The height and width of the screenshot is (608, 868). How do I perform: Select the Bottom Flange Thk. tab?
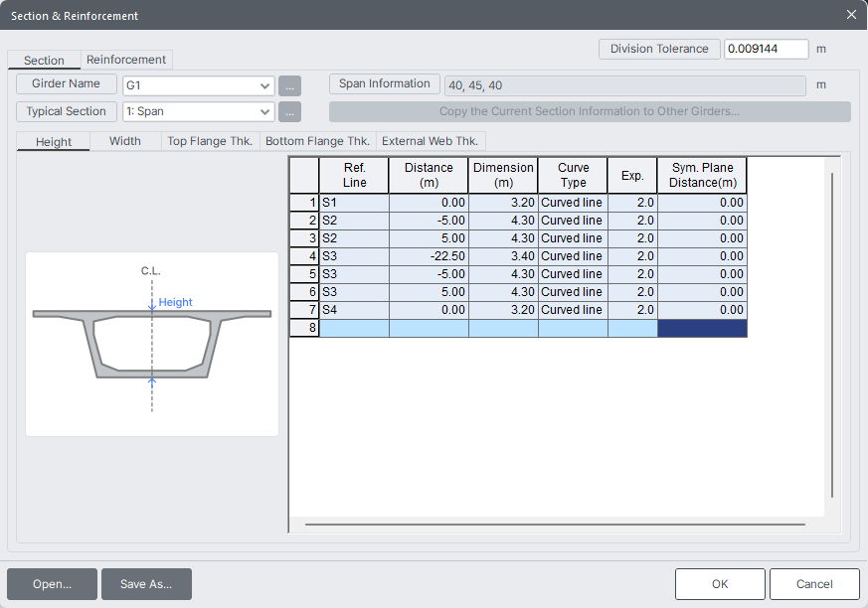[x=317, y=141]
